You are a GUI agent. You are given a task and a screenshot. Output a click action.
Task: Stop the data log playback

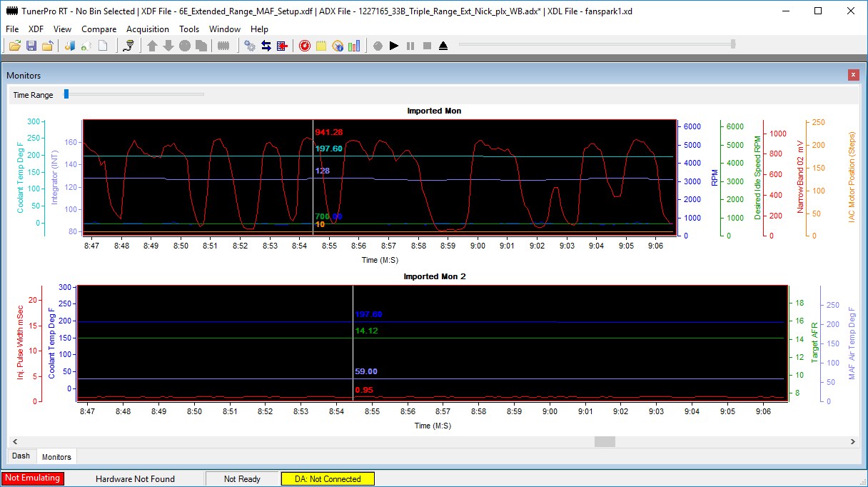click(427, 45)
